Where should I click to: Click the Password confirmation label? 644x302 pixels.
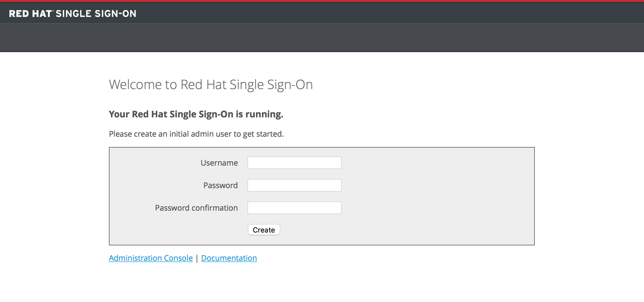(196, 208)
